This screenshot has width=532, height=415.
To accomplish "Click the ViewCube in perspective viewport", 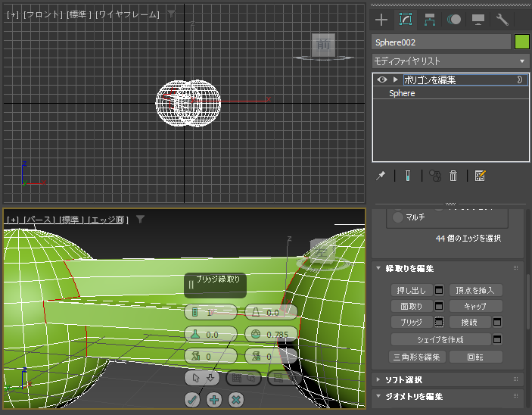I will point(322,252).
